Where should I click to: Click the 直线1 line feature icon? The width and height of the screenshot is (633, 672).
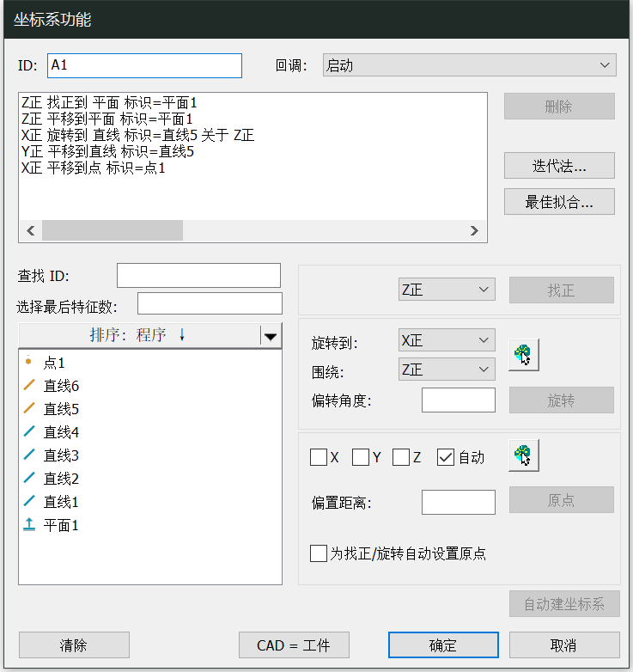click(x=29, y=502)
